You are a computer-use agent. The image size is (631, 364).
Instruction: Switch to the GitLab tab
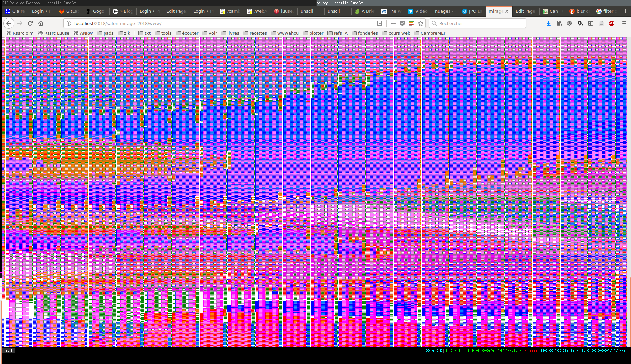69,11
